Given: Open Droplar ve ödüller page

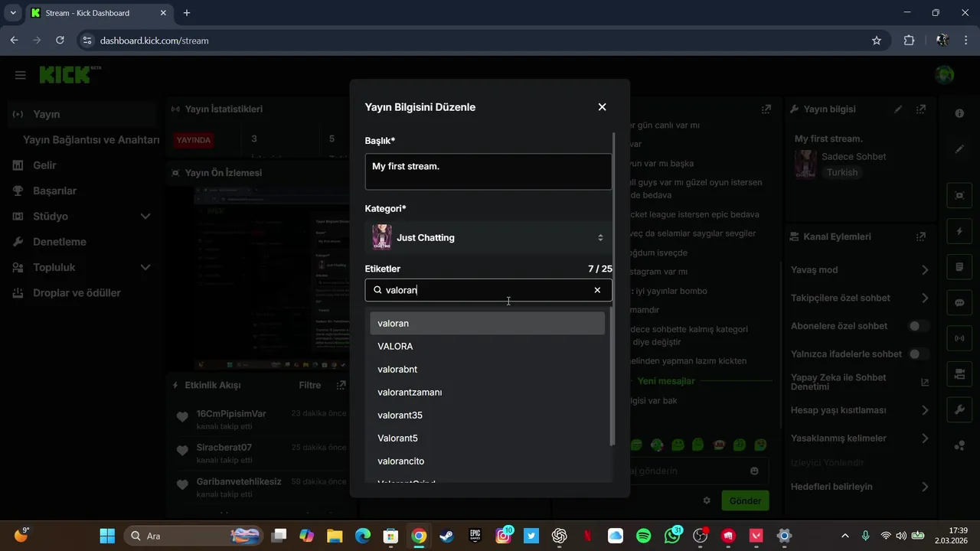Looking at the screenshot, I should pos(82,292).
